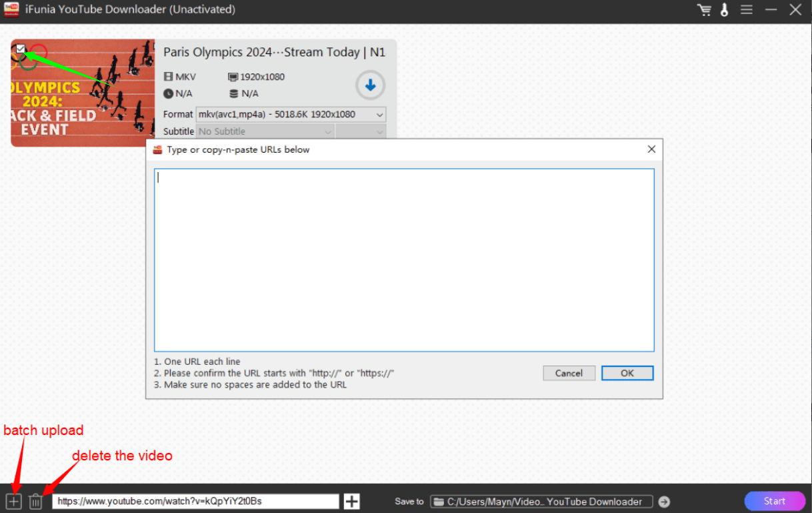Viewport: 812px width, 513px height.
Task: Click the key icon to activate license
Action: pyautogui.click(x=725, y=10)
